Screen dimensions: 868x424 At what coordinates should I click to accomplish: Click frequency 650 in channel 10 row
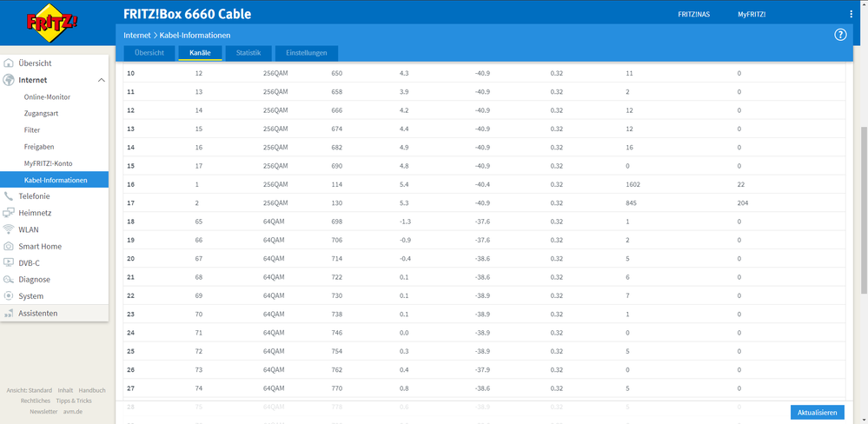tap(336, 73)
